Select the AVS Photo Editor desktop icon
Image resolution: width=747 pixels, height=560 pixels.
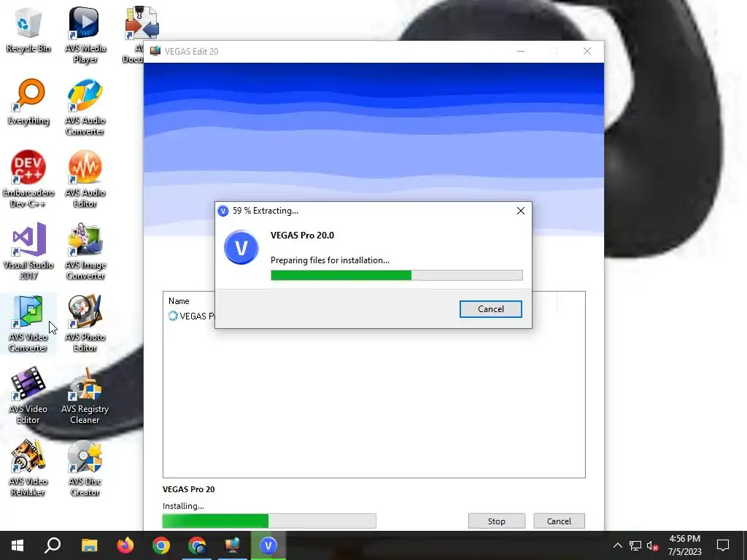pyautogui.click(x=85, y=323)
